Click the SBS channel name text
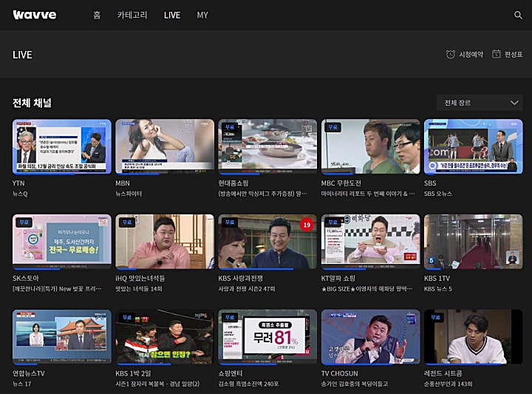This screenshot has height=394, width=532. point(430,183)
